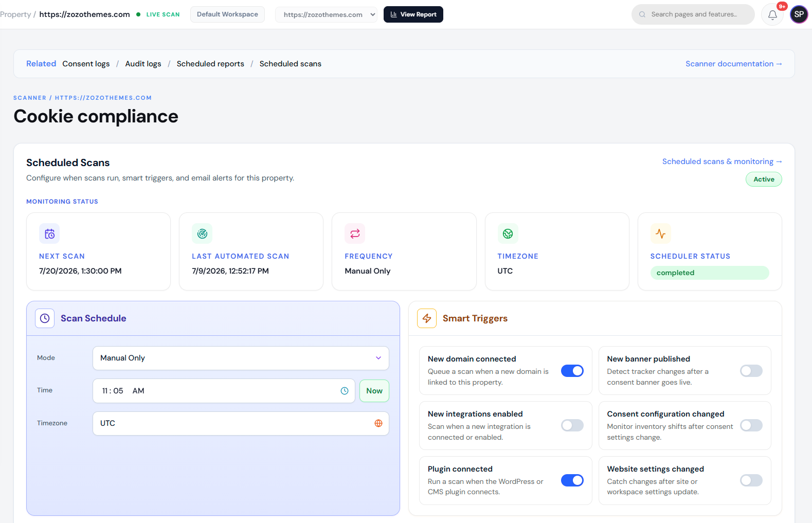Open the notifications bell icon
The image size is (812, 523).
click(x=772, y=14)
